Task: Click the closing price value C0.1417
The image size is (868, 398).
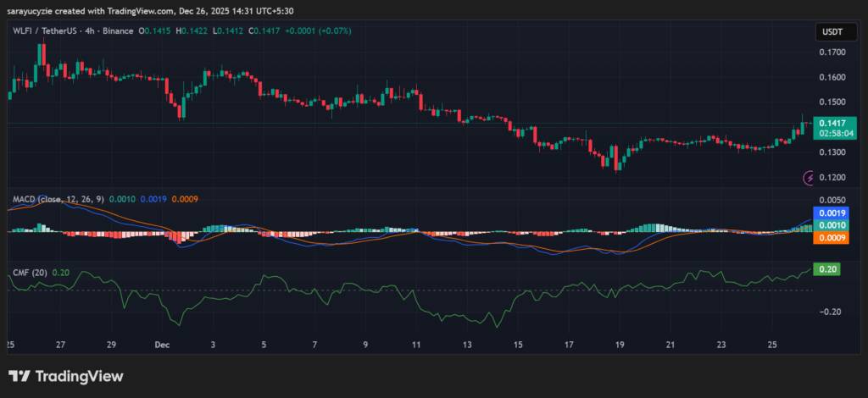Action: click(248, 30)
